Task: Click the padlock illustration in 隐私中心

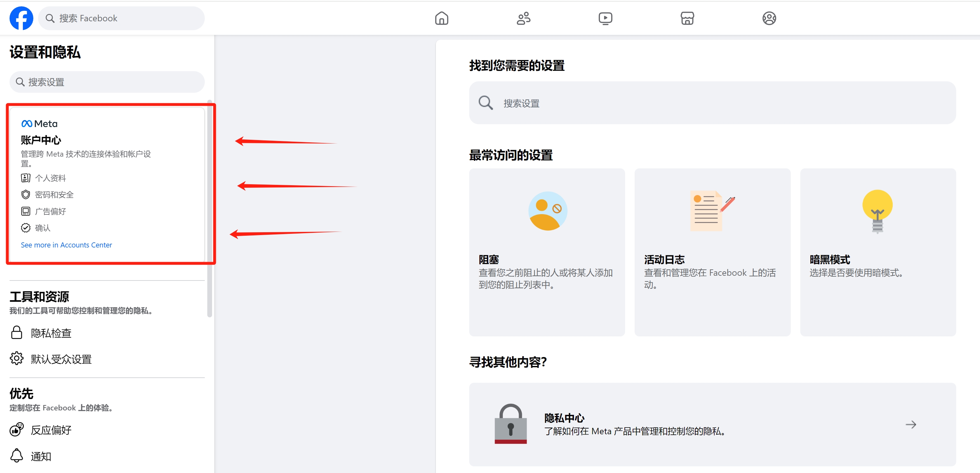Action: click(x=510, y=424)
